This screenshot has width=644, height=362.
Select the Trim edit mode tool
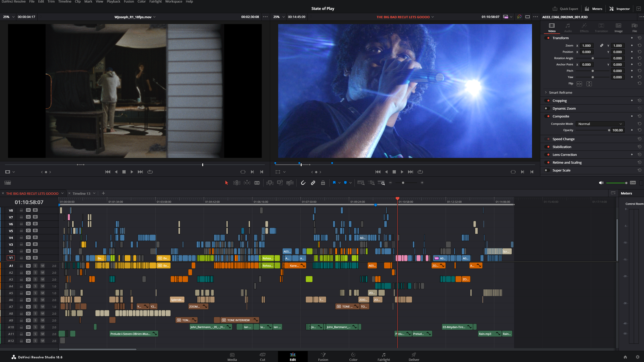point(236,183)
